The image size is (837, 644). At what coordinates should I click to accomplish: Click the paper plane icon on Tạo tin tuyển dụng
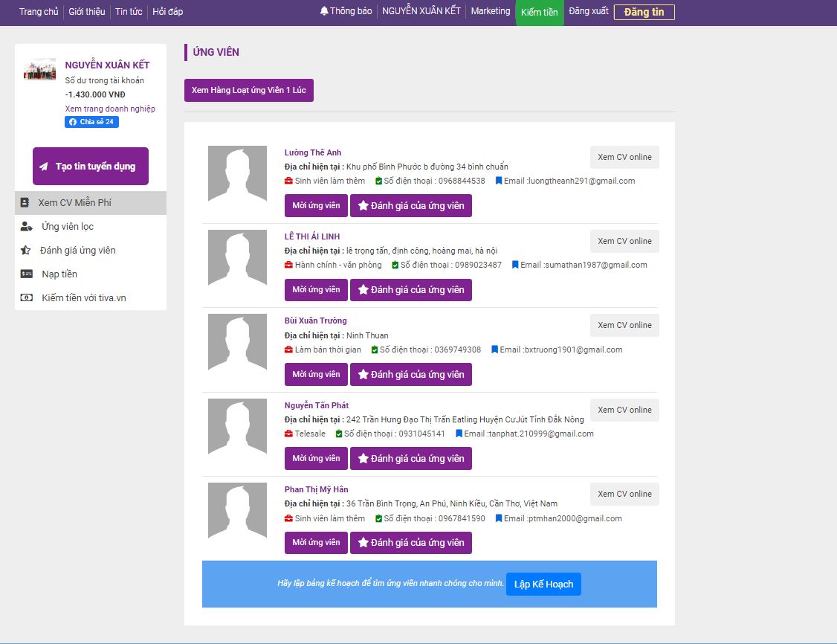click(x=44, y=167)
